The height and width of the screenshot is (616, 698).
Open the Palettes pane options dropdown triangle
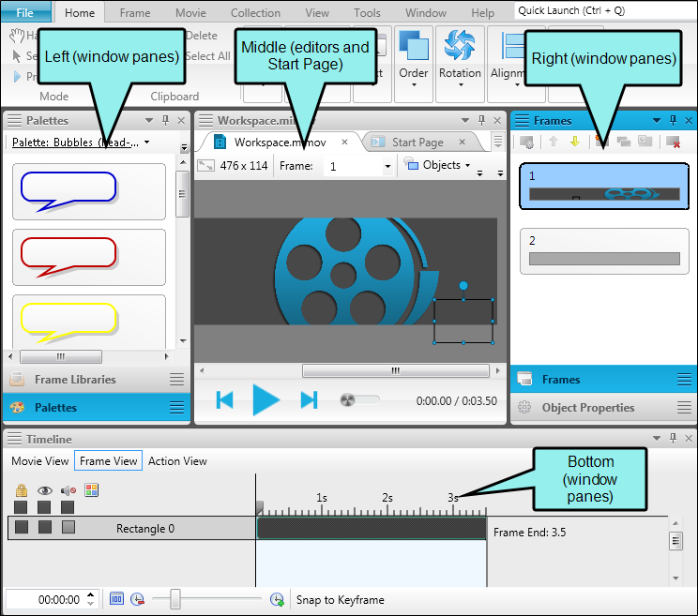pos(148,120)
